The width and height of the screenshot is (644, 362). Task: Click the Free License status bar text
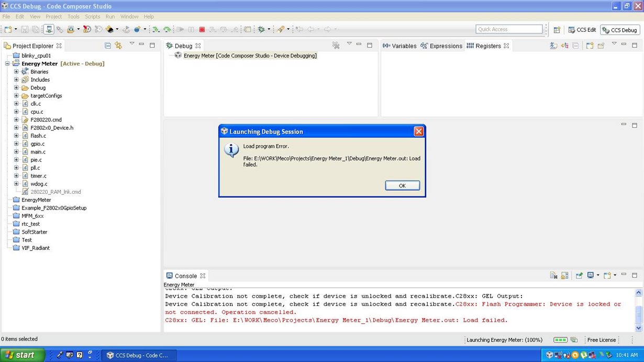click(602, 340)
